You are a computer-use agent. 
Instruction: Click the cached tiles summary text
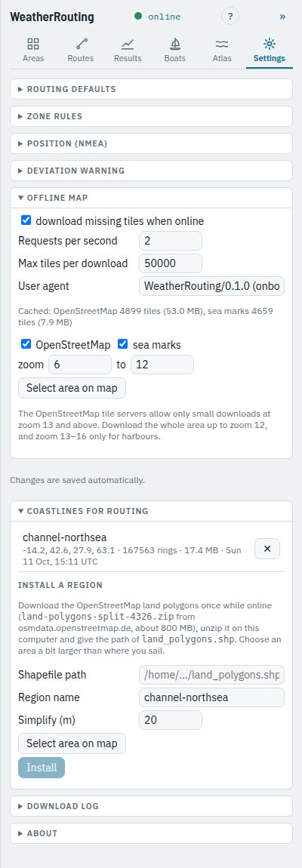pyautogui.click(x=145, y=317)
